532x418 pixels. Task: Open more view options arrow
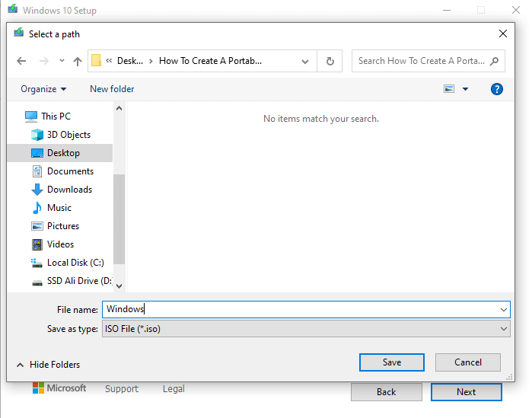(466, 89)
